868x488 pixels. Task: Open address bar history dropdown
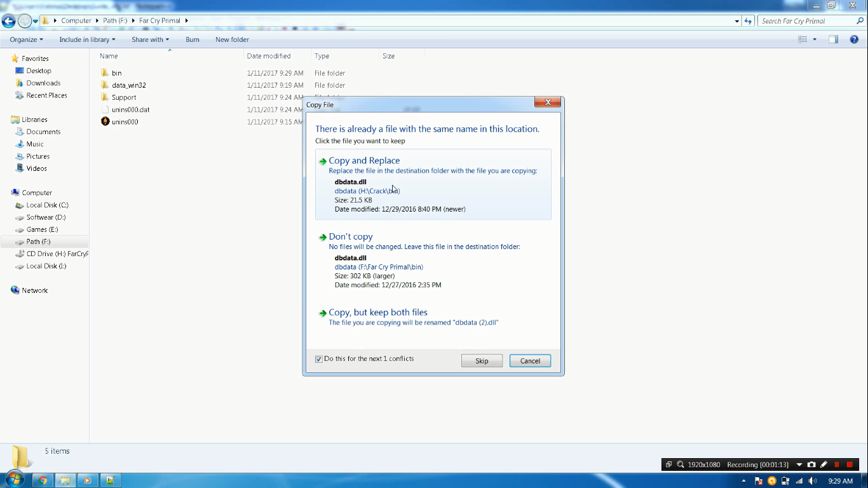click(736, 21)
